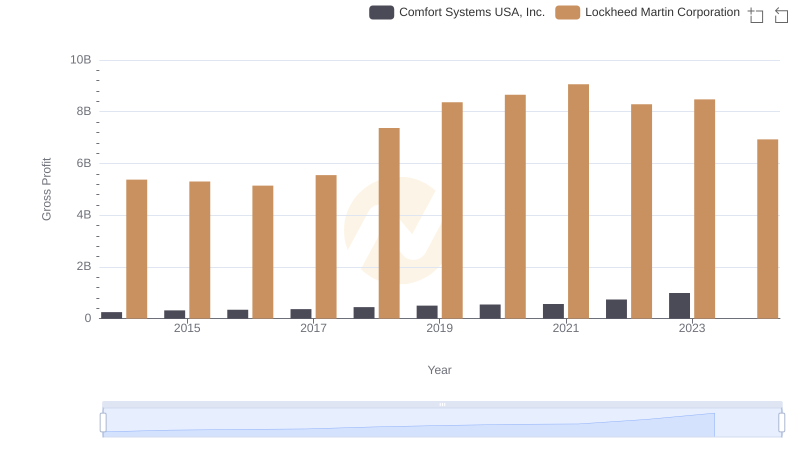This screenshot has height=461, width=800.
Task: Click Comfort Systems bar for 2023
Action: (680, 306)
